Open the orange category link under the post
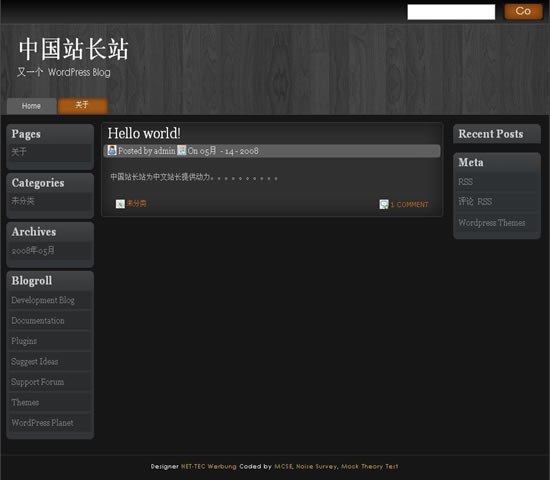Image resolution: width=550 pixels, height=480 pixels. pos(136,204)
